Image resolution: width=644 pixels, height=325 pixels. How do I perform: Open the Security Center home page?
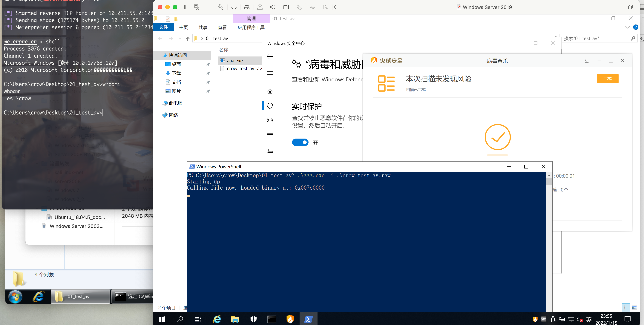[270, 91]
